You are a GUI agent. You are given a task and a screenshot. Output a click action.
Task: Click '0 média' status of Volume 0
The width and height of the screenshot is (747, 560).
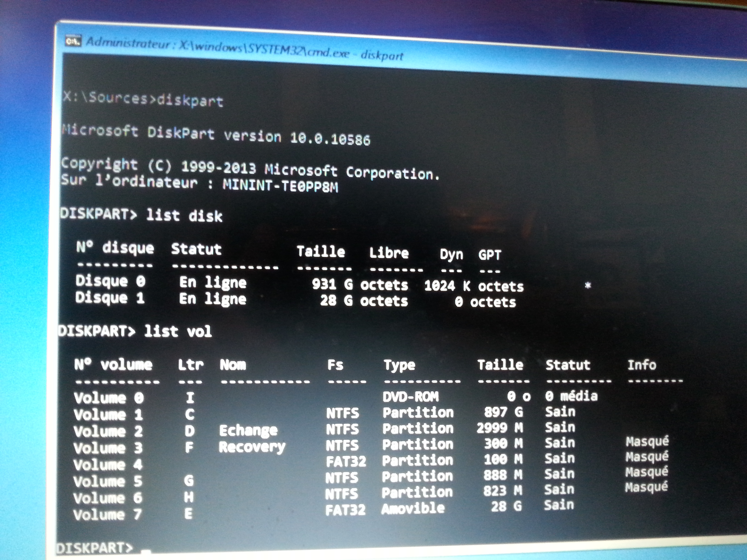(x=571, y=396)
